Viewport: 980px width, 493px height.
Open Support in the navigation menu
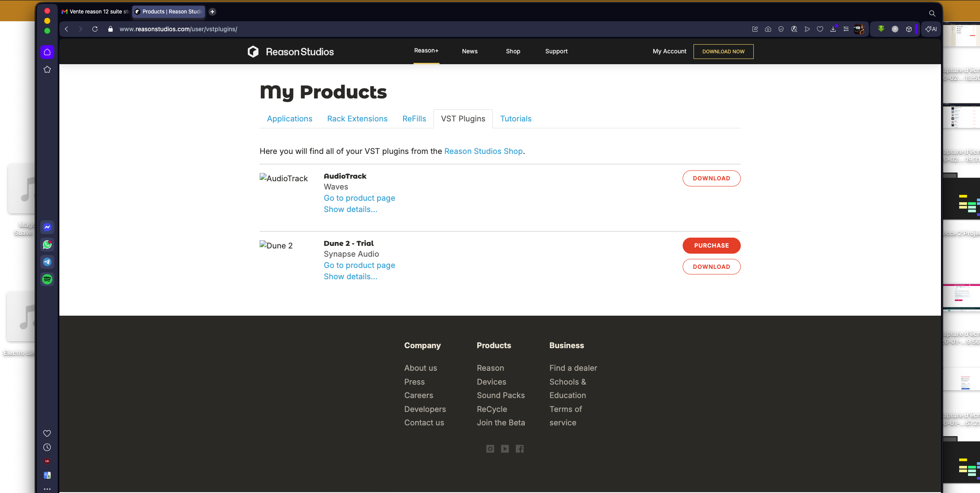[557, 51]
